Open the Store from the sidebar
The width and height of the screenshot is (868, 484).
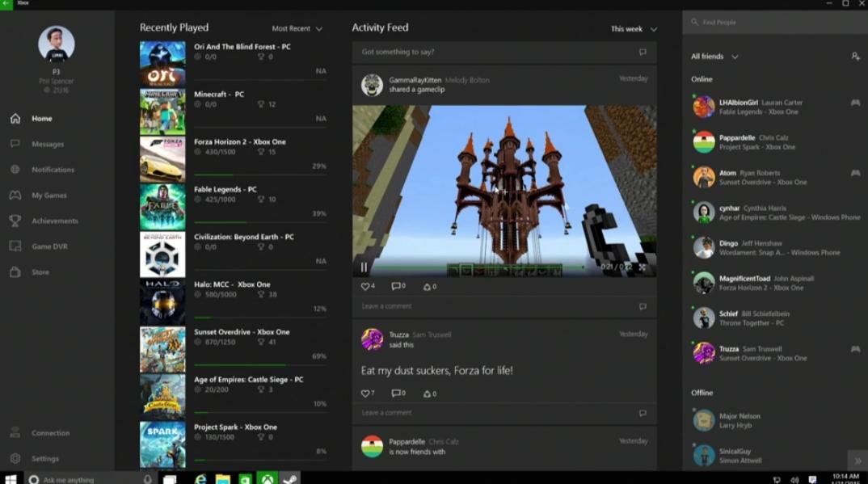(40, 272)
